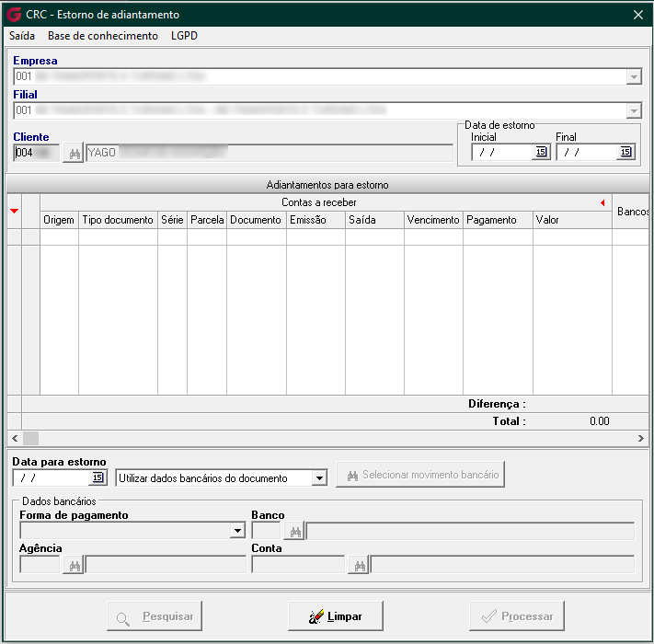Focus the Data para estorno date field
The height and width of the screenshot is (644, 654).
(52, 478)
